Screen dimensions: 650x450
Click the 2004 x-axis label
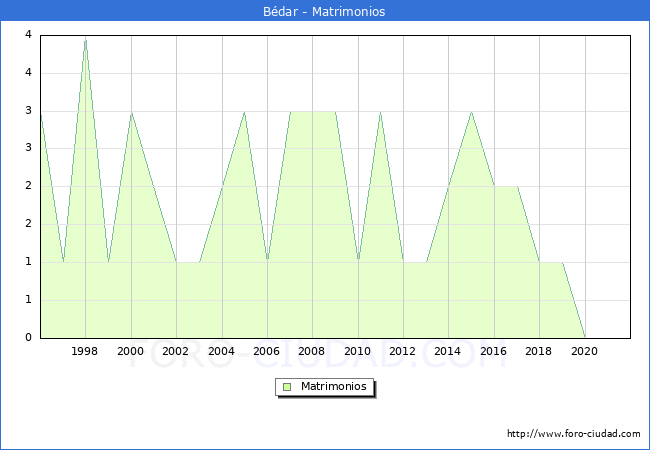point(221,351)
